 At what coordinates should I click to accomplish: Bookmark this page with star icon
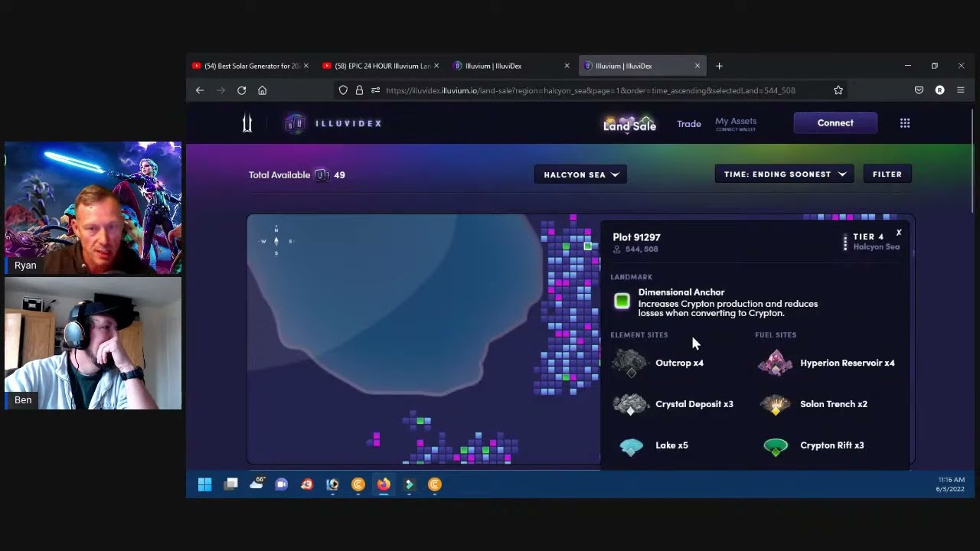[838, 90]
